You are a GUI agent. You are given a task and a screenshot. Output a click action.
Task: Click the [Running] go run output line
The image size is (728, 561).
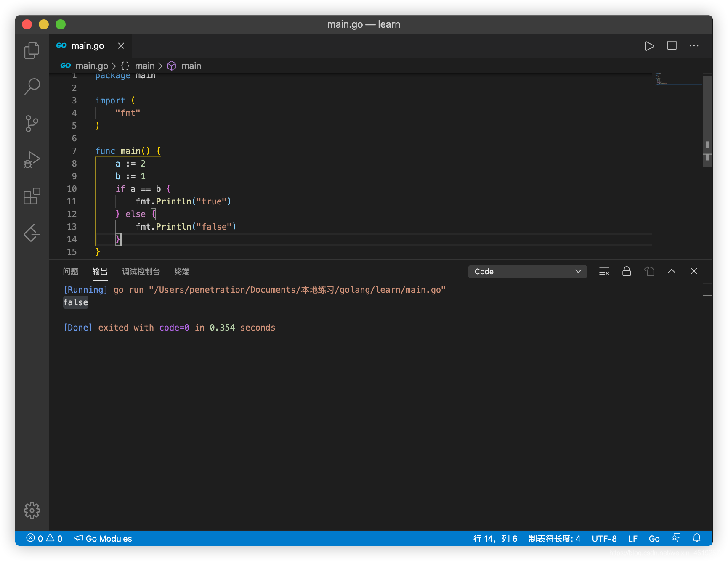pos(254,290)
